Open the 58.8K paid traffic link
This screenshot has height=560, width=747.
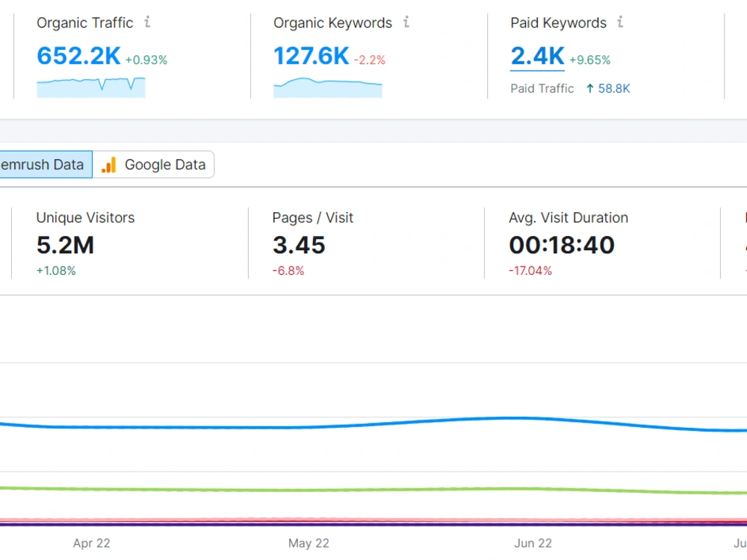tap(614, 89)
